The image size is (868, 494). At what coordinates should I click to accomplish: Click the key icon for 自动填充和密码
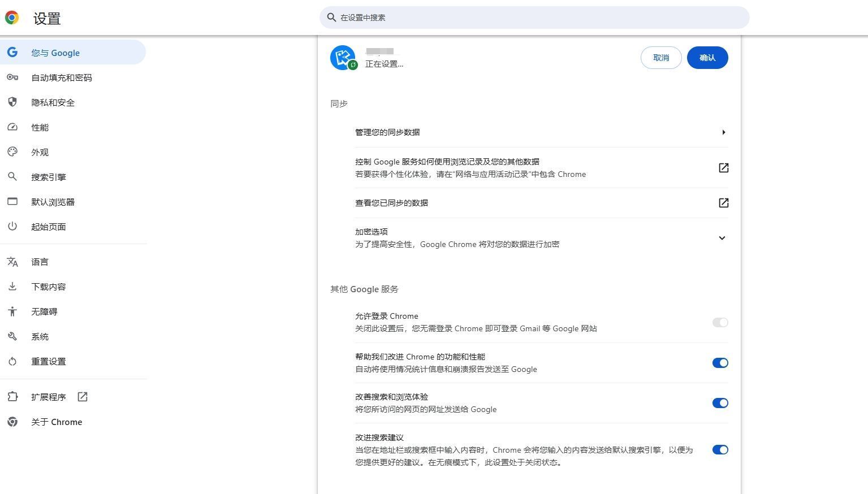12,77
